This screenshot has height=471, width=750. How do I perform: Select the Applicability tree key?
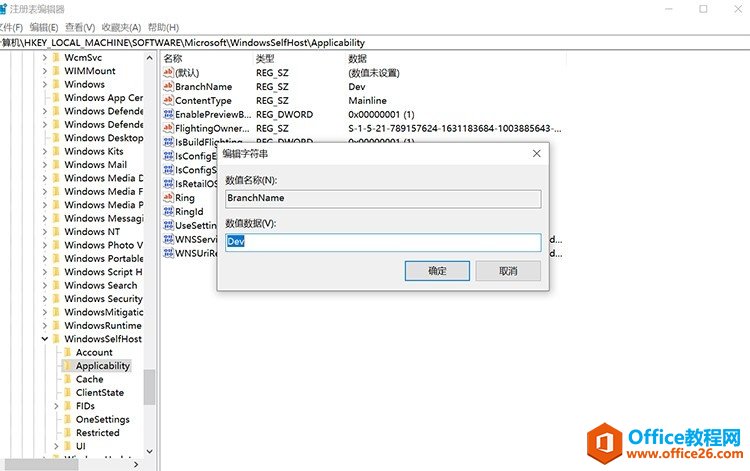(102, 366)
